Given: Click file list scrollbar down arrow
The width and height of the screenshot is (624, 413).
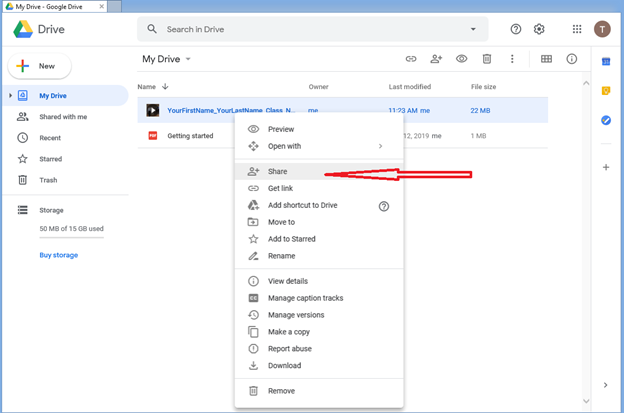Looking at the screenshot, I should pos(586,401).
